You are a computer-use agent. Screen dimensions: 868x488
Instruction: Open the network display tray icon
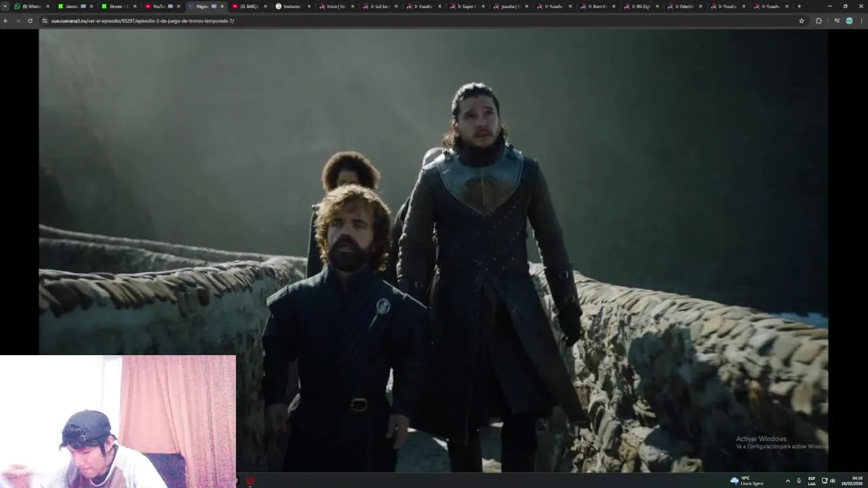[x=825, y=481]
